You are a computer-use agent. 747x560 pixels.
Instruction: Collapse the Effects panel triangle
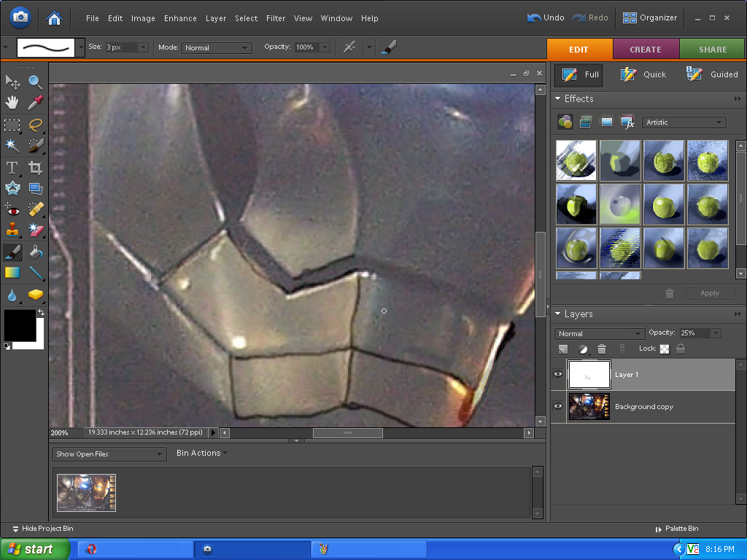[x=558, y=98]
